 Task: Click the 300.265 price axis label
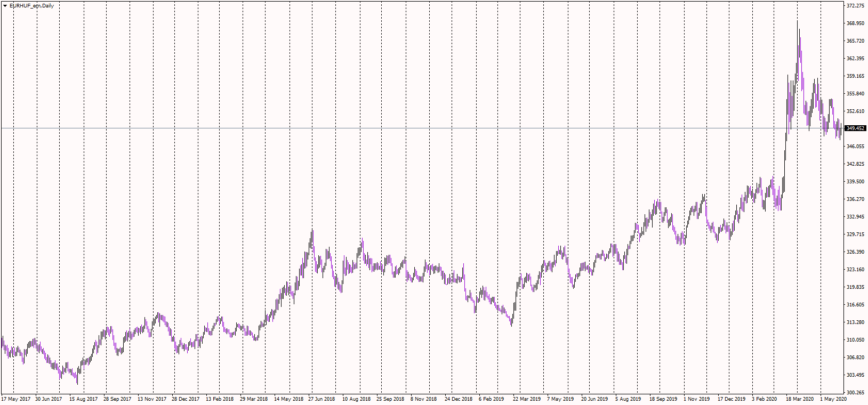pos(855,393)
